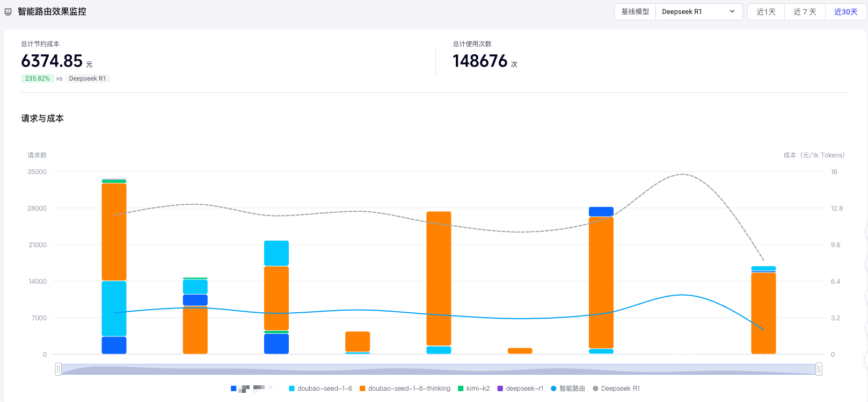Screen dimensions: 868x402
Task: Click the gray Deepseek R1 legend dot
Action: (x=595, y=389)
